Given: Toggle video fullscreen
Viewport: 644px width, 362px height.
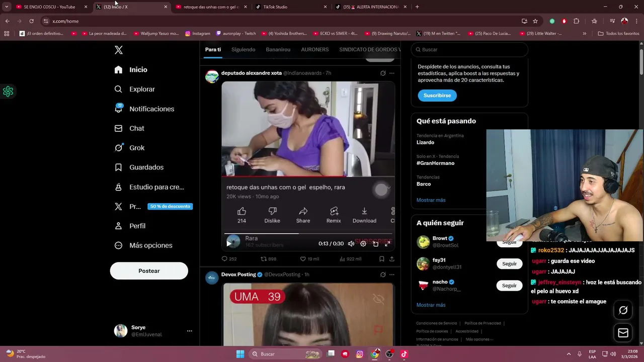Looking at the screenshot, I should click(387, 243).
